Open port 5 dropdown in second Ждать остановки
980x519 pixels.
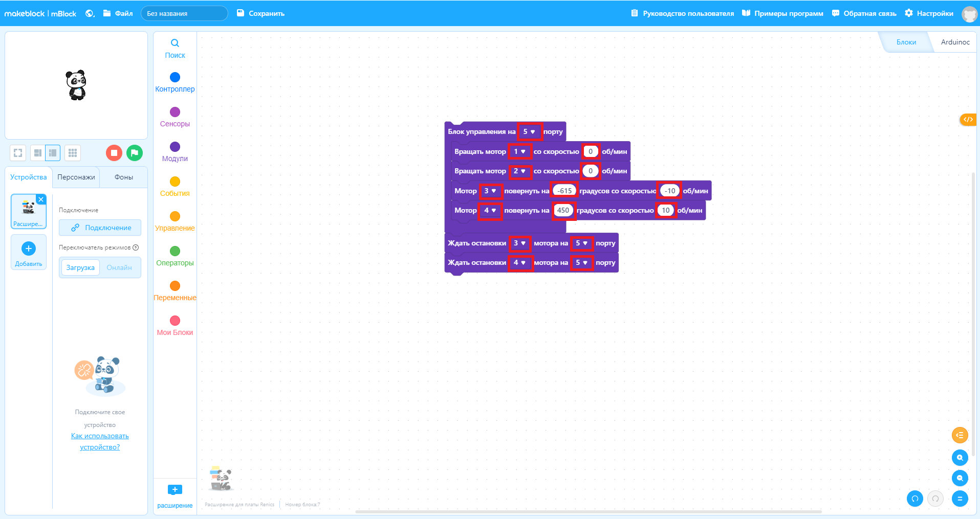tap(582, 262)
